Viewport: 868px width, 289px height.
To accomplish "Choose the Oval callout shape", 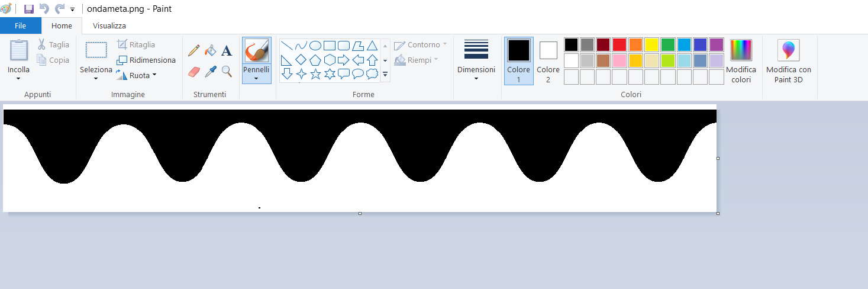I will pyautogui.click(x=358, y=74).
